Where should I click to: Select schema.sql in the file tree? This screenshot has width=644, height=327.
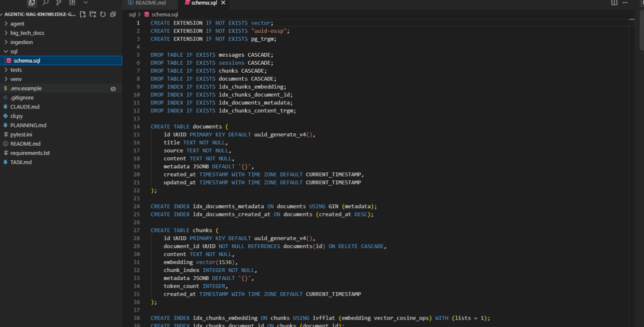pyautogui.click(x=61, y=61)
